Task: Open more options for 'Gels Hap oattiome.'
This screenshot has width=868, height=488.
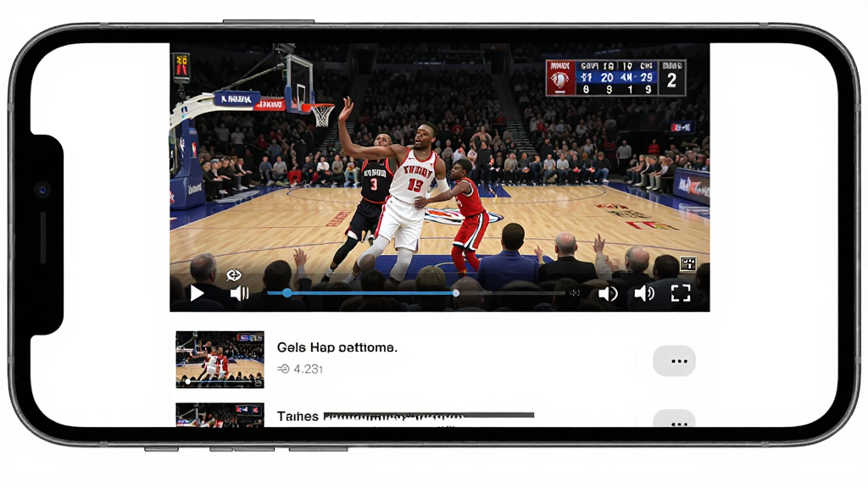Action: 674,361
